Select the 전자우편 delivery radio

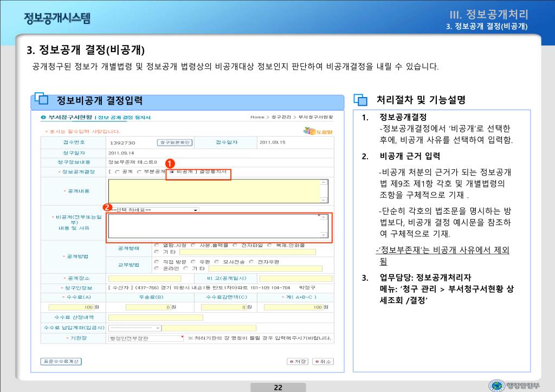(251, 262)
